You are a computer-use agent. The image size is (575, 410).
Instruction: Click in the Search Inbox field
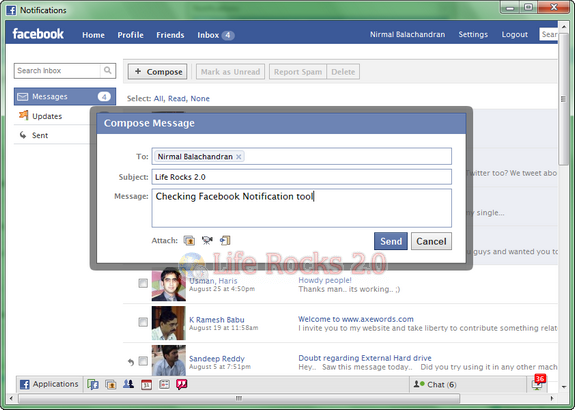(58, 70)
